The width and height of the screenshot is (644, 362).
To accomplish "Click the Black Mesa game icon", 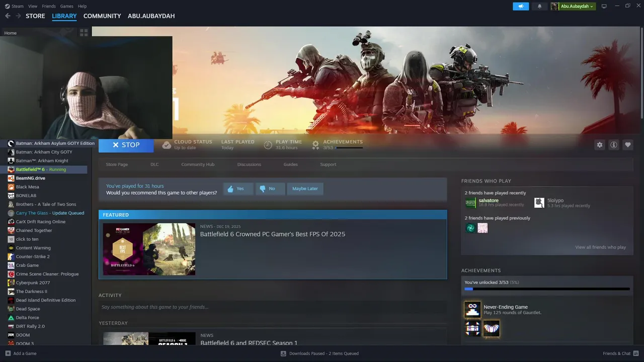I will [x=11, y=187].
